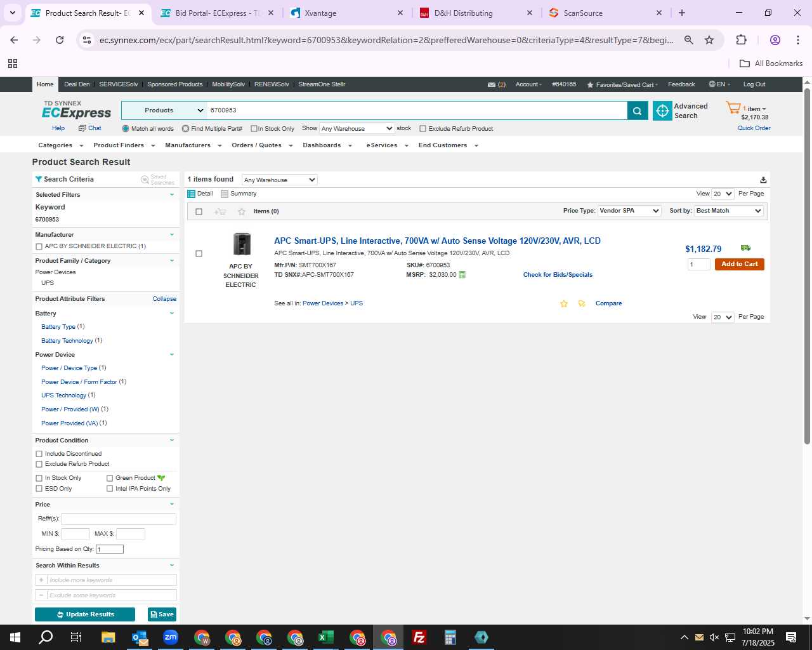
Task: Click the MIN $ price input field
Action: coord(75,534)
